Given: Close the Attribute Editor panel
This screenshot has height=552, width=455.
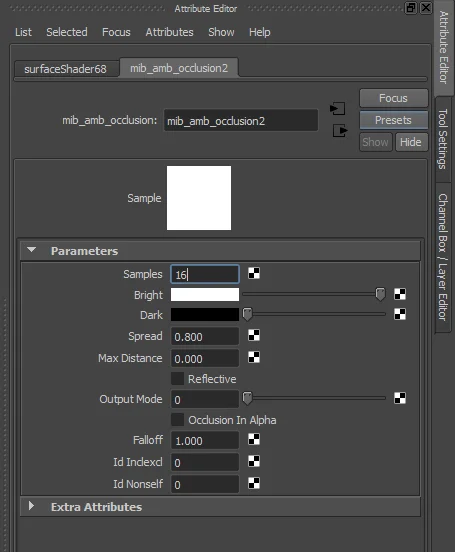Looking at the screenshot, I should tap(426, 8).
